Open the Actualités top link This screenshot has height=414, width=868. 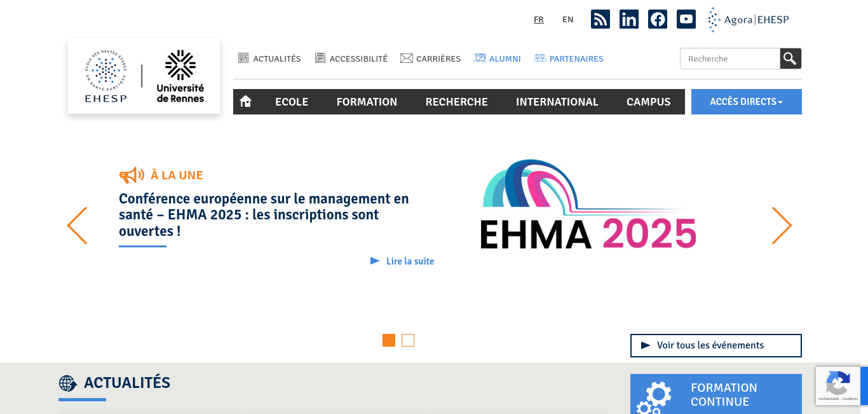pos(269,59)
